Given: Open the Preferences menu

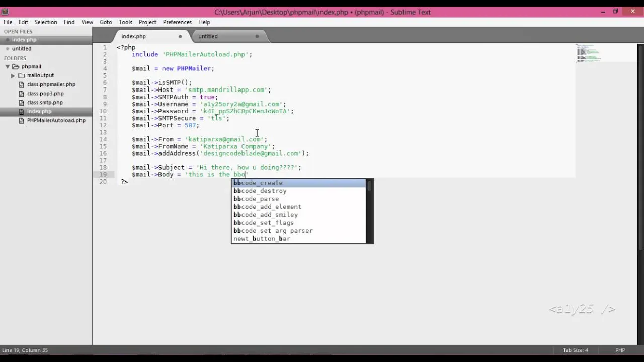Looking at the screenshot, I should [x=177, y=22].
